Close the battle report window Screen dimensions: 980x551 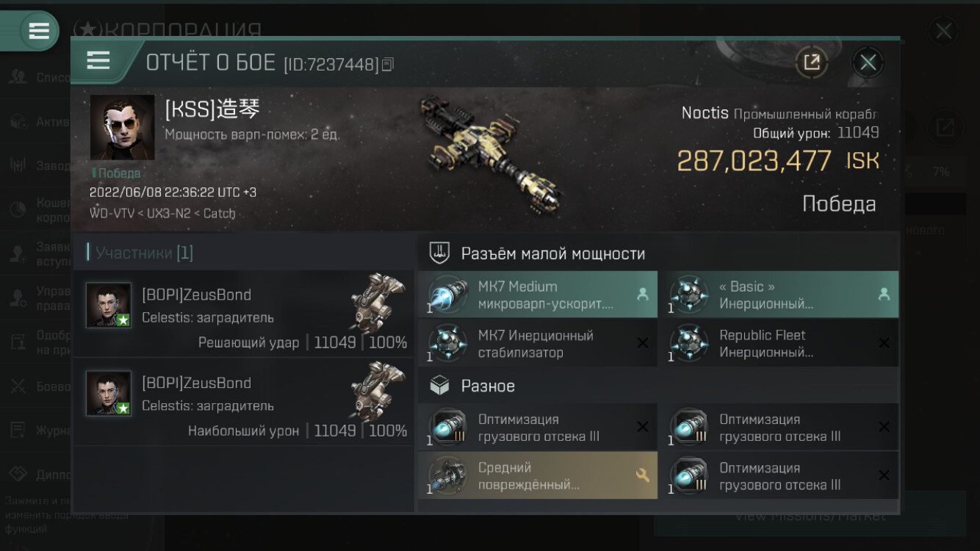(868, 62)
